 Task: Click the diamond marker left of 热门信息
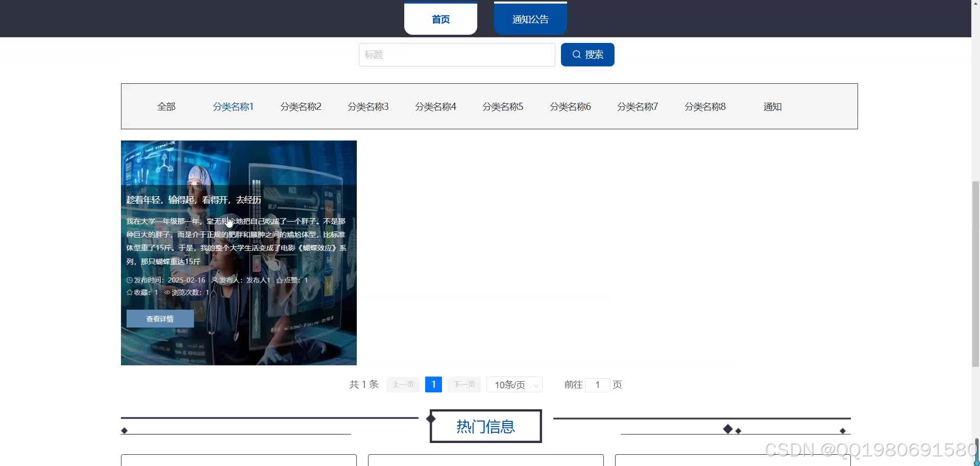click(432, 419)
